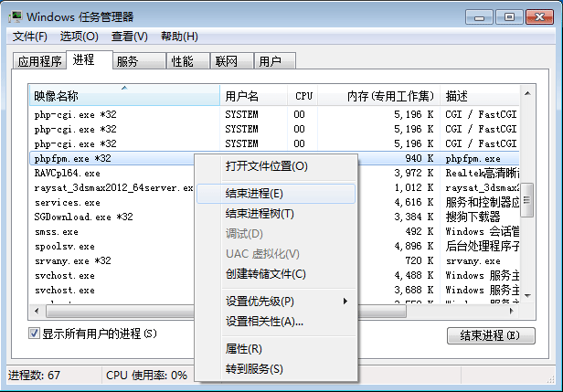
Task: Open the 文件(F) menu
Action: click(30, 37)
